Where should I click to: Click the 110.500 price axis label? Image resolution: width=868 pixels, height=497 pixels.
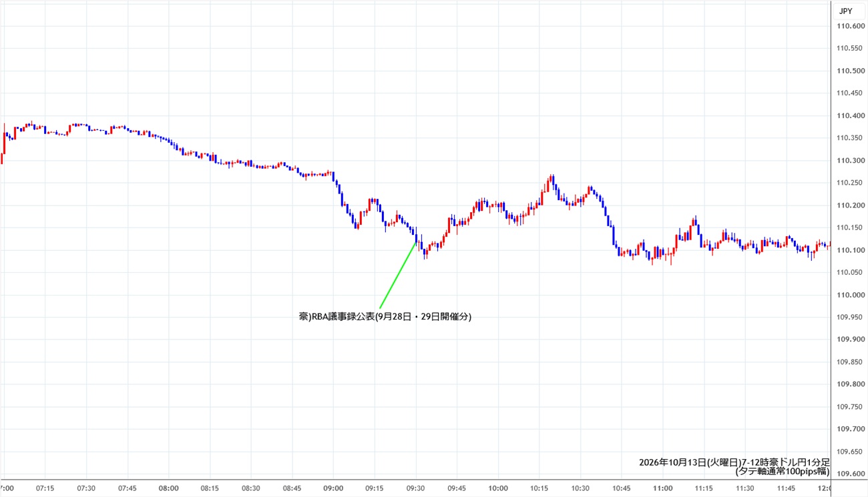851,71
